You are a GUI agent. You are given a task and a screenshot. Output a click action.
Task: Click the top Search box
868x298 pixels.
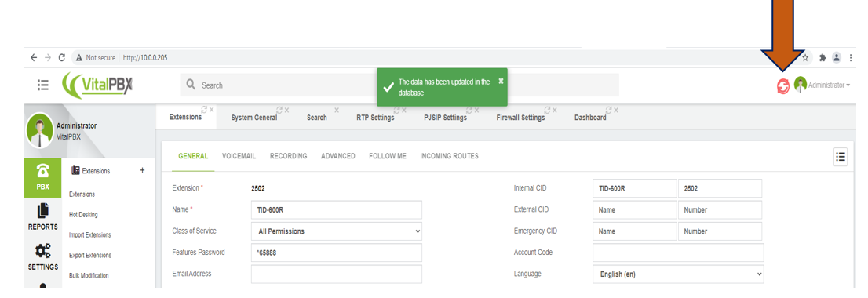tap(399, 85)
